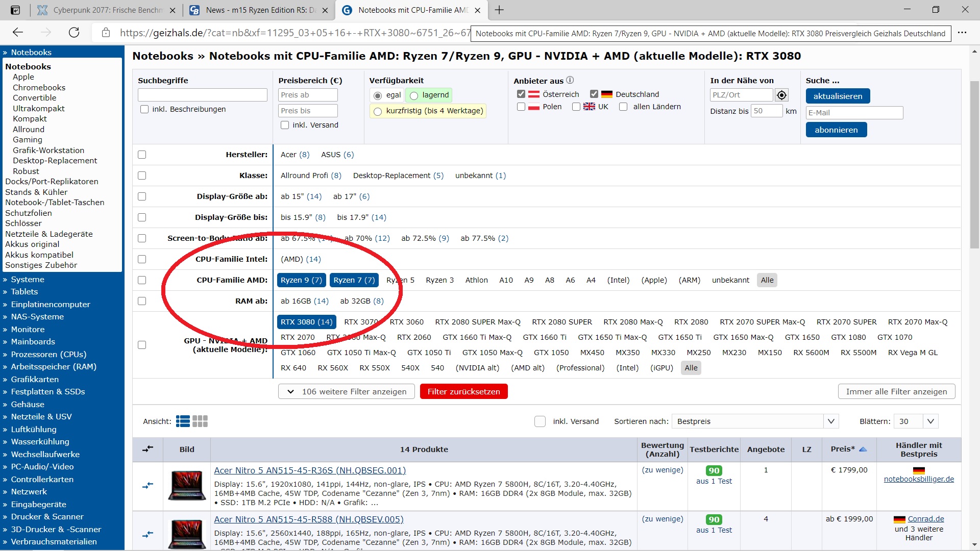
Task: Click the Filter zurücksetzen button
Action: [463, 391]
